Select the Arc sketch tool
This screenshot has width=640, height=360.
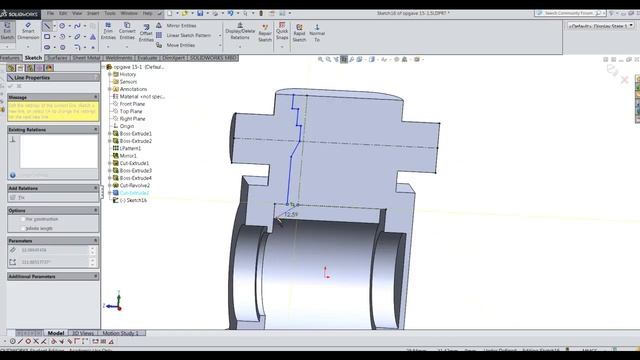pyautogui.click(x=62, y=37)
